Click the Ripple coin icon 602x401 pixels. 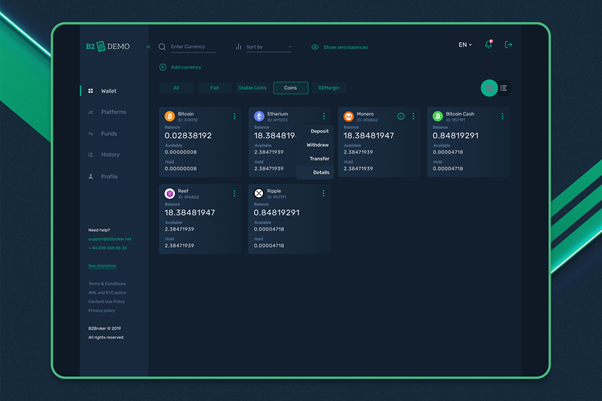pyautogui.click(x=259, y=193)
